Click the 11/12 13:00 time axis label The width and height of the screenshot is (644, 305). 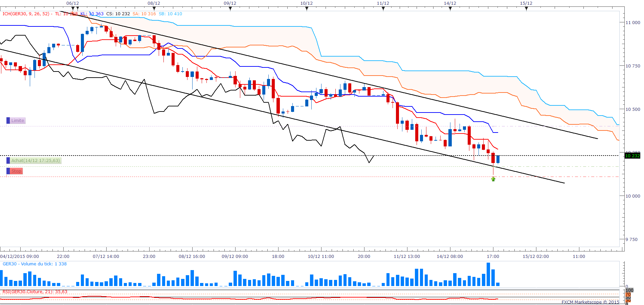(407, 257)
